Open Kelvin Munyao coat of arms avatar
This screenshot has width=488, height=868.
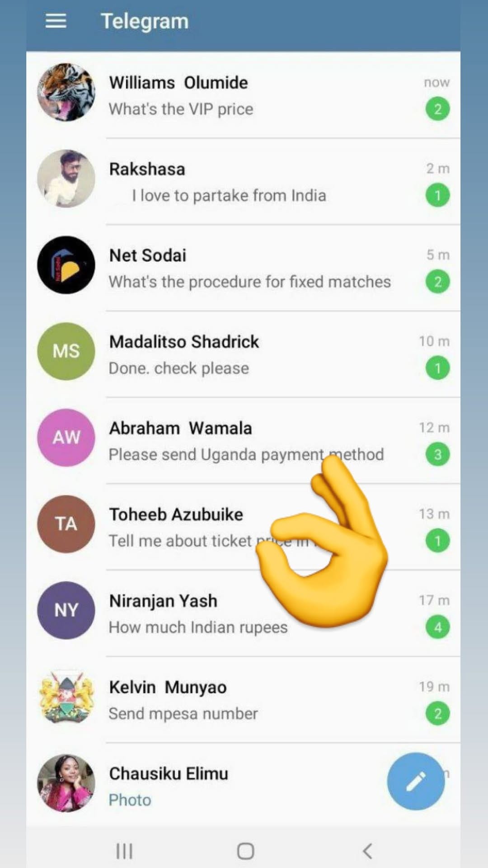click(x=66, y=697)
